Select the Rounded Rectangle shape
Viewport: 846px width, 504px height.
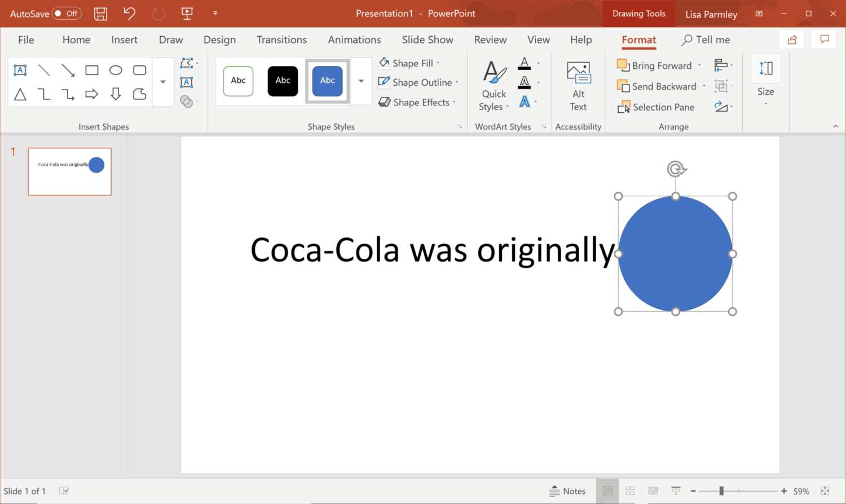(140, 70)
